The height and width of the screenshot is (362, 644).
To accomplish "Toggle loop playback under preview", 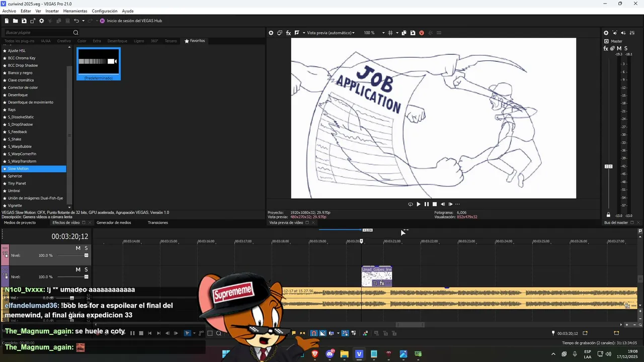I will pos(410,204).
